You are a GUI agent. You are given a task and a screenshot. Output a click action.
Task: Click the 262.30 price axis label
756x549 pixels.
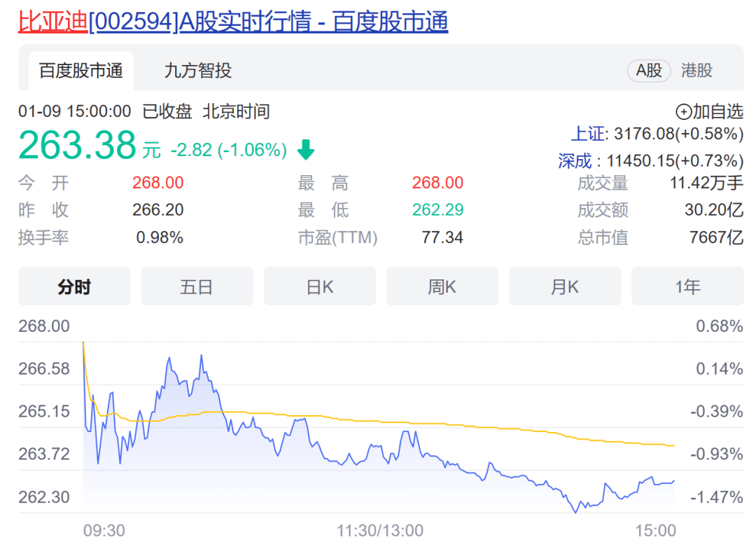(44, 497)
